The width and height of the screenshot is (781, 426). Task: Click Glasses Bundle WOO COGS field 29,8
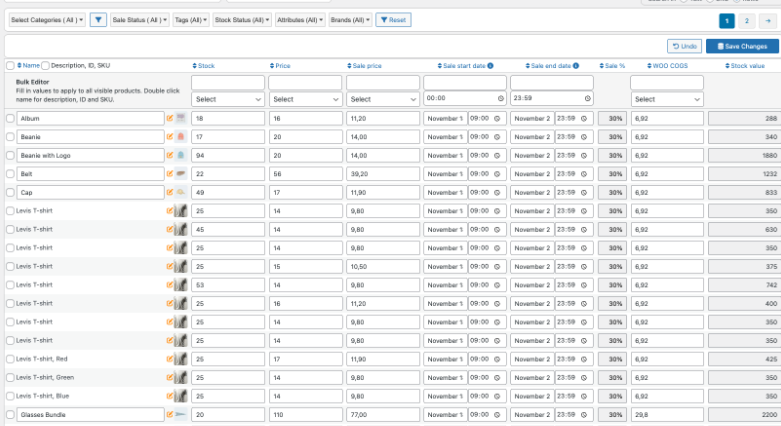667,415
